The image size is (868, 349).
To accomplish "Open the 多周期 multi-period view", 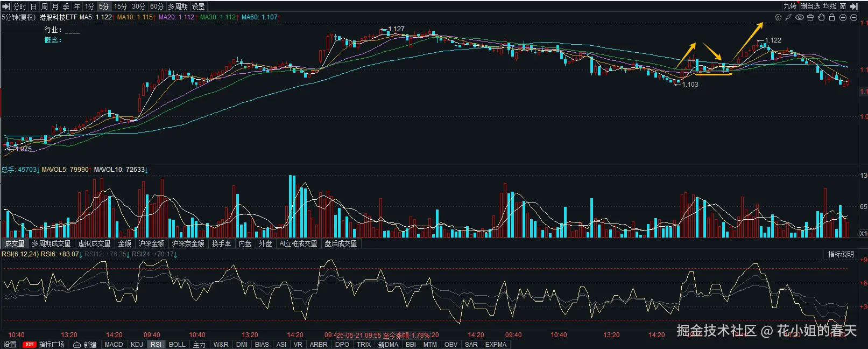I will pyautogui.click(x=178, y=6).
